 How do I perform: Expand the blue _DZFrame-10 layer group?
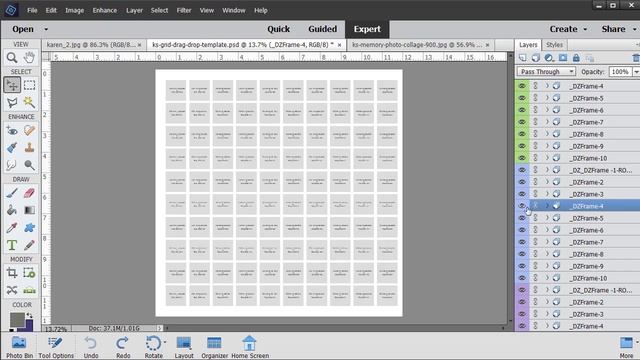pos(547,278)
